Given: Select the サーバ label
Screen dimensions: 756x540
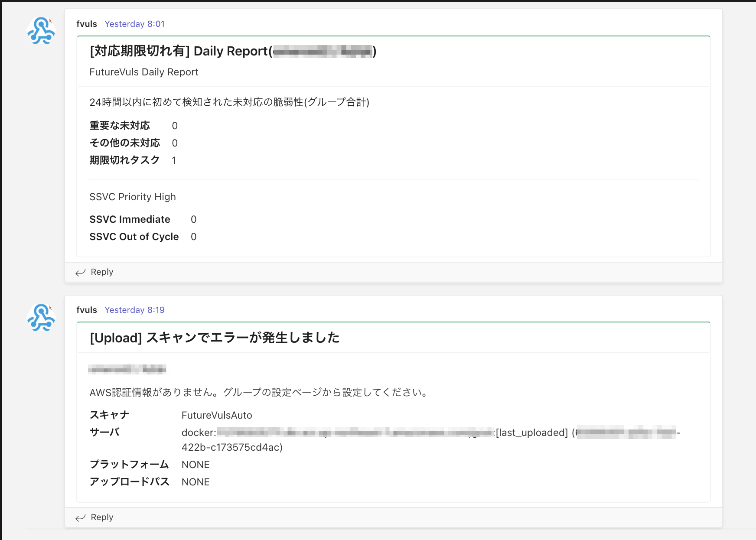Looking at the screenshot, I should click(104, 433).
